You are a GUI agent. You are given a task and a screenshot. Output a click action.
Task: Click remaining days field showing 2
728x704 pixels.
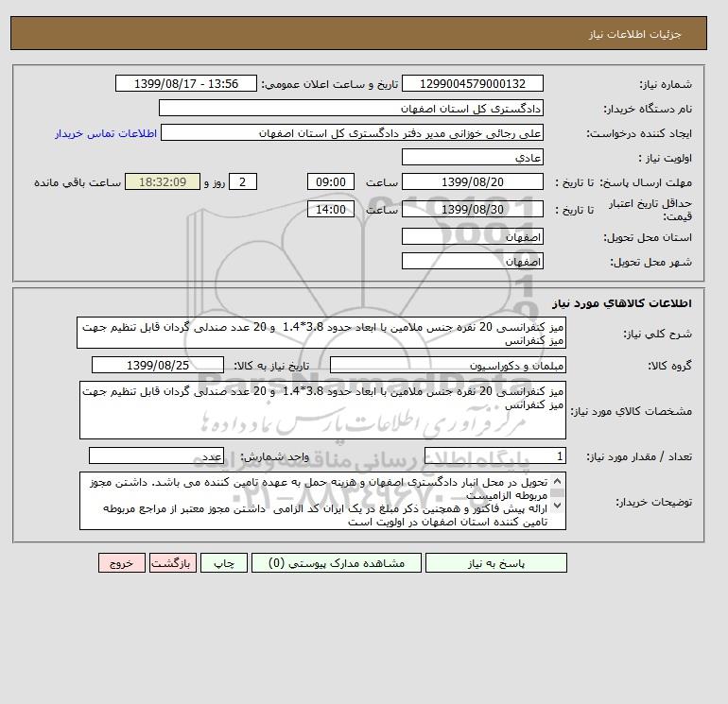click(x=243, y=182)
